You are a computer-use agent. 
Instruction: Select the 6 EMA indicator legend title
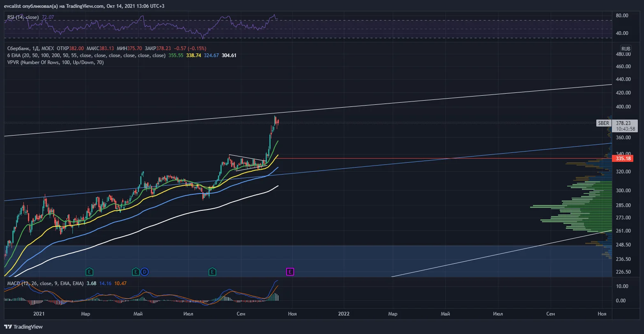(x=86, y=55)
